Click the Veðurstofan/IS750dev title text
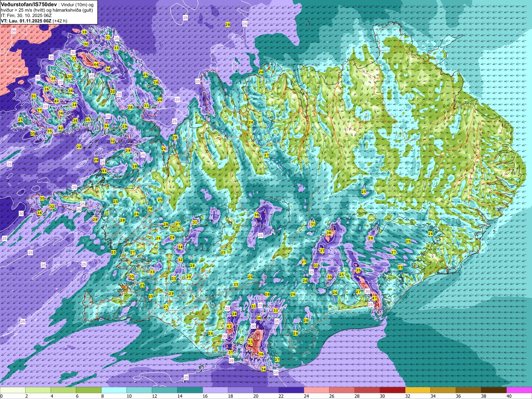The height and width of the screenshot is (399, 532). tap(29, 4)
